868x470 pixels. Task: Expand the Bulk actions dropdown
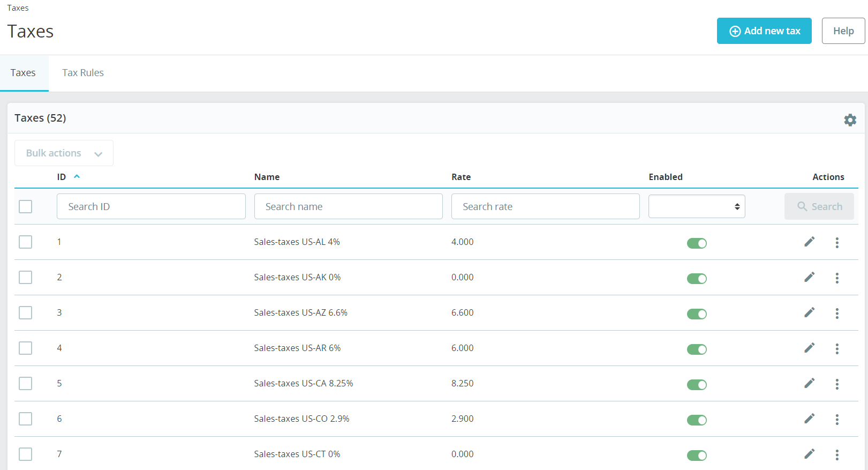[x=64, y=153]
